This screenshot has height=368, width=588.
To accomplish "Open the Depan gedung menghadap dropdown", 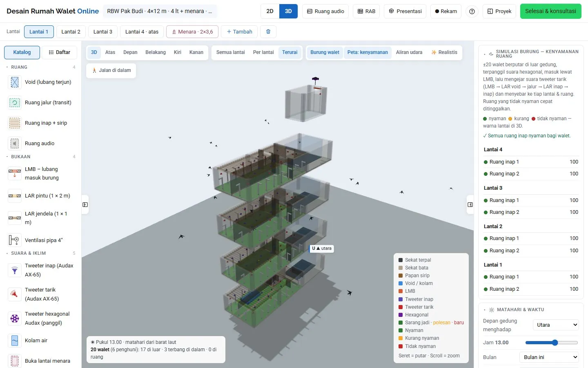I will point(556,325).
